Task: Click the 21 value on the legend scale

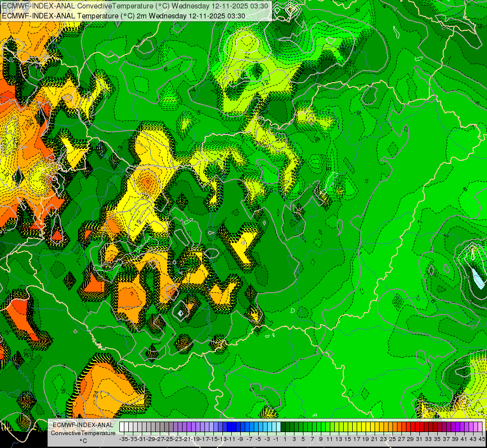Action: point(375,439)
